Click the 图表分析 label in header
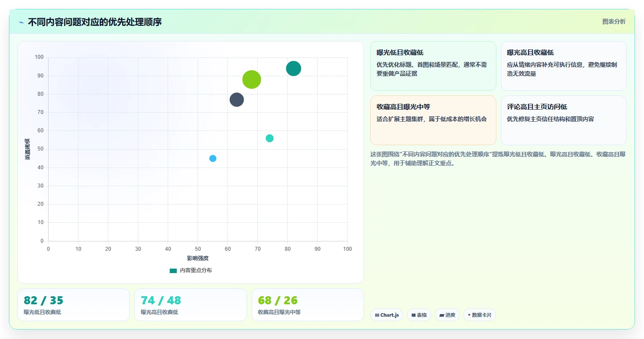Viewport: 644px width, 339px height. [614, 21]
